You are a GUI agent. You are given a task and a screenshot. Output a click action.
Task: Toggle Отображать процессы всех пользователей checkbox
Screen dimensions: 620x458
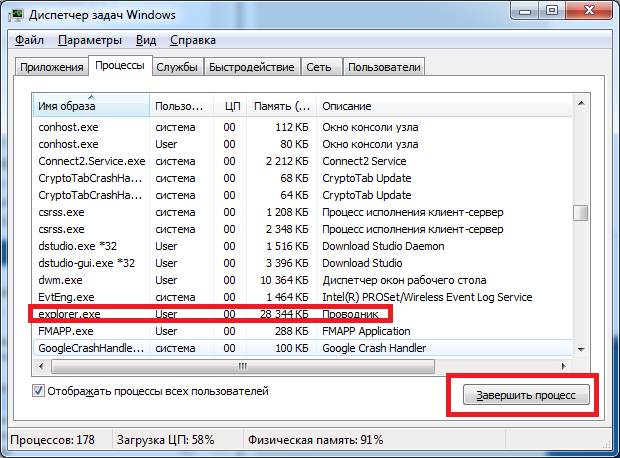[x=38, y=391]
